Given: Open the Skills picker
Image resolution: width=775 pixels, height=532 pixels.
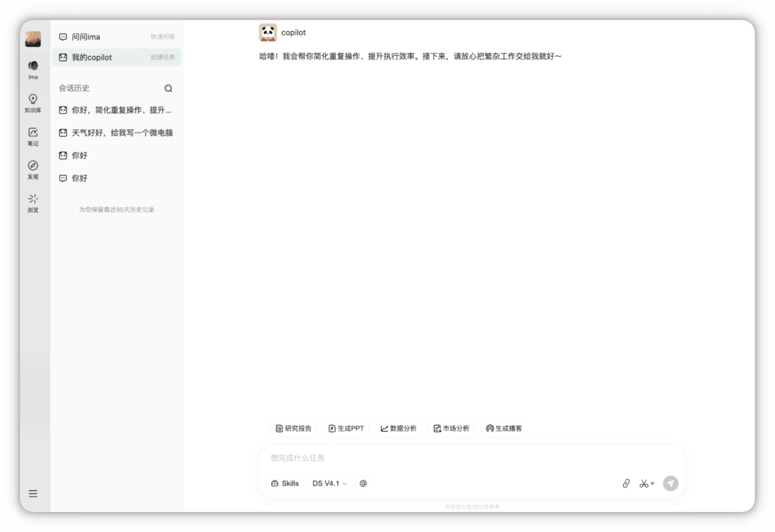Looking at the screenshot, I should (x=285, y=483).
